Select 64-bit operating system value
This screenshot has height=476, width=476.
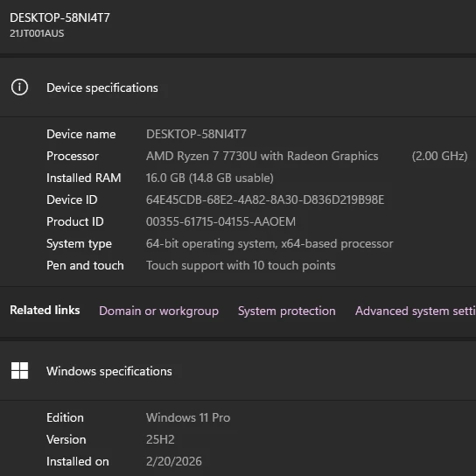pyautogui.click(x=269, y=244)
